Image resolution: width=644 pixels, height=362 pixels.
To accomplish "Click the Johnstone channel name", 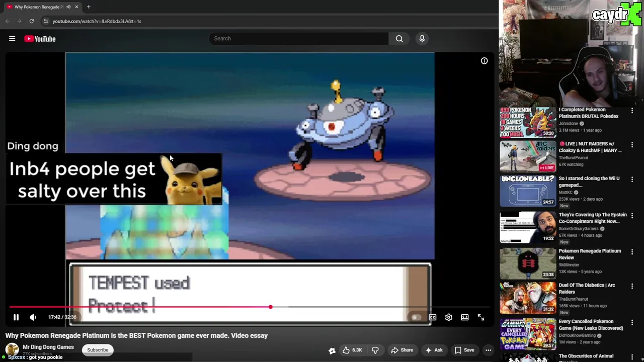I will [569, 124].
